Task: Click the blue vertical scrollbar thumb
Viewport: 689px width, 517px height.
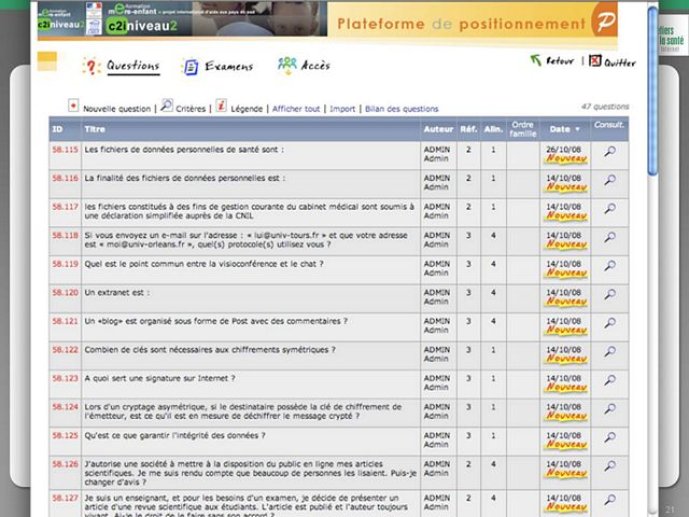Action: click(653, 90)
